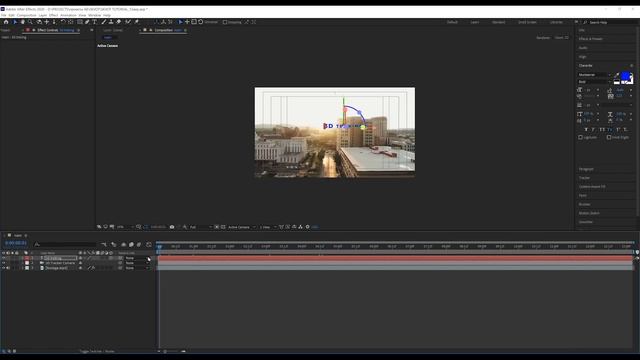
Task: Click the red label color of first layer
Action: pyautogui.click(x=27, y=258)
